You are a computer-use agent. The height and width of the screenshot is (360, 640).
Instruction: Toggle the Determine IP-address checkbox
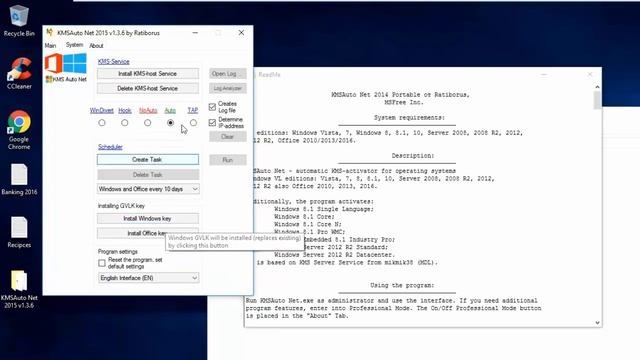click(x=212, y=122)
